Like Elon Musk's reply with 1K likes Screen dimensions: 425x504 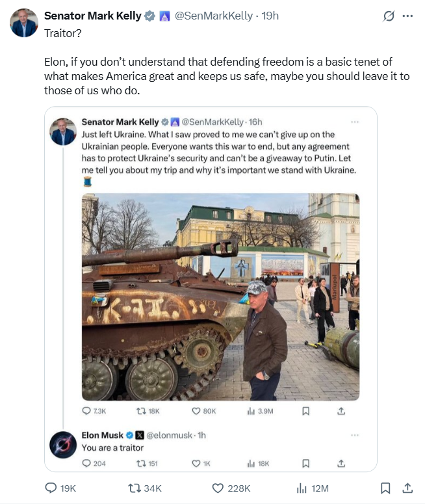[197, 463]
